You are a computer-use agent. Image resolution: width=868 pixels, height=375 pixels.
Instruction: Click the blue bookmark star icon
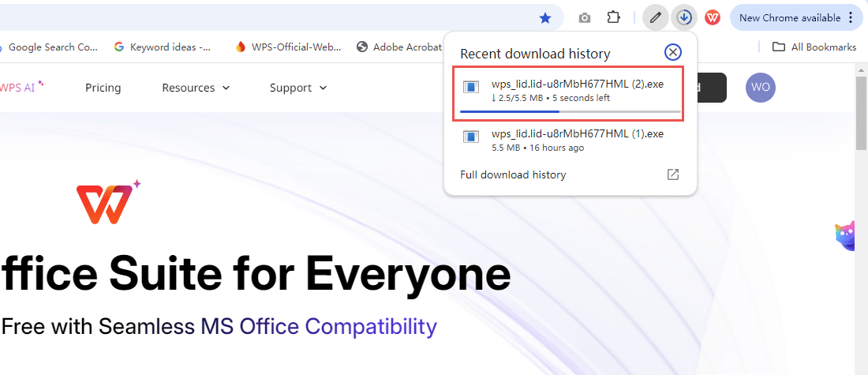[545, 18]
